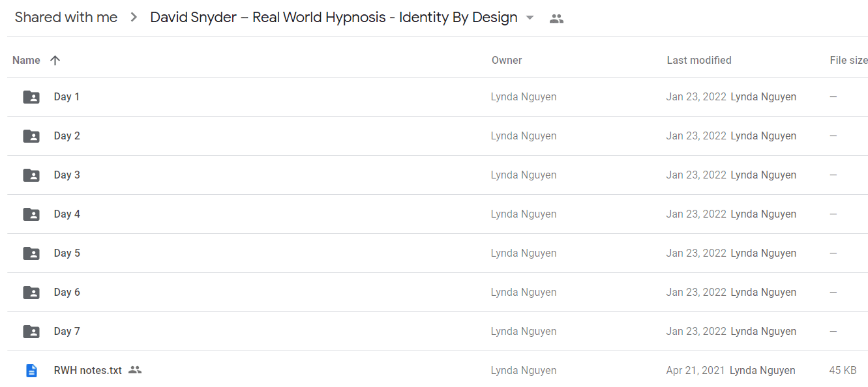Click the shared people icon in breadcrumb

point(556,19)
